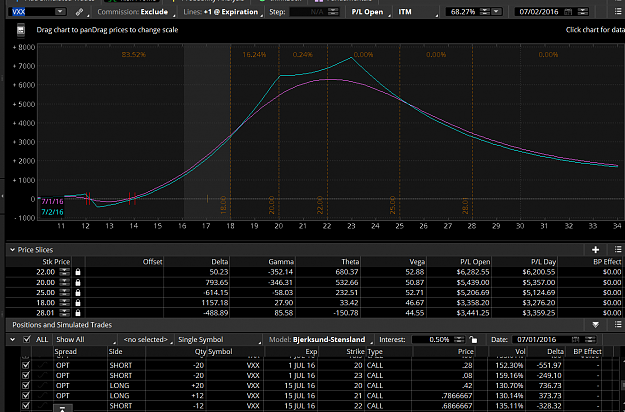Screen dimensions: 625x412
Task: Open calendar icon for 07/01/2016 date
Action: pos(575,340)
